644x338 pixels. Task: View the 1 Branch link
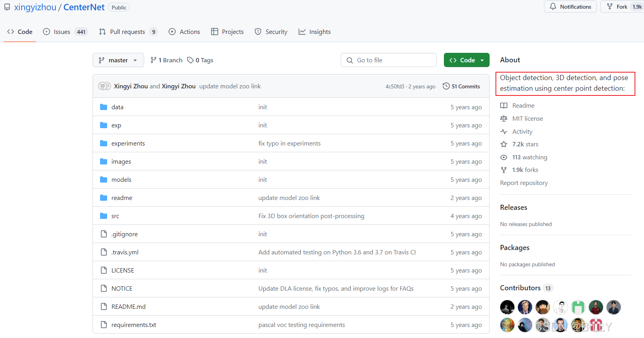166,60
